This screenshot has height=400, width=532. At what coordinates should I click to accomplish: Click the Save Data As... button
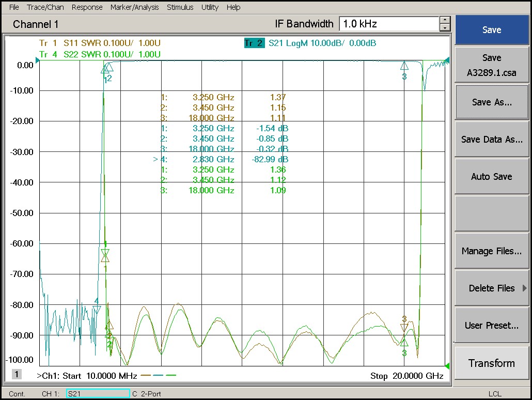(x=492, y=139)
